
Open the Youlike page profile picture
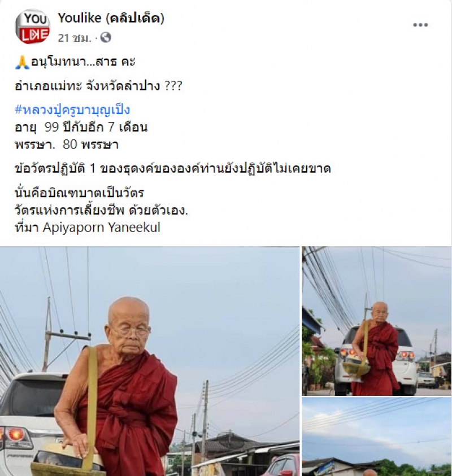point(33,27)
